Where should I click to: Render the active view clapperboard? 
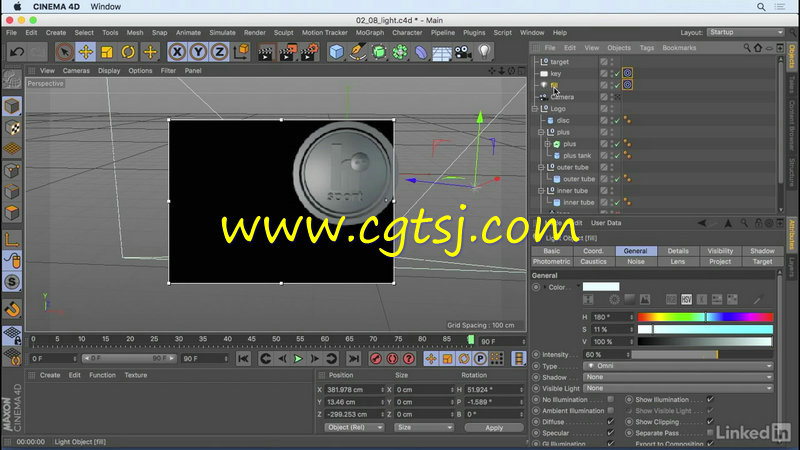pos(266,52)
